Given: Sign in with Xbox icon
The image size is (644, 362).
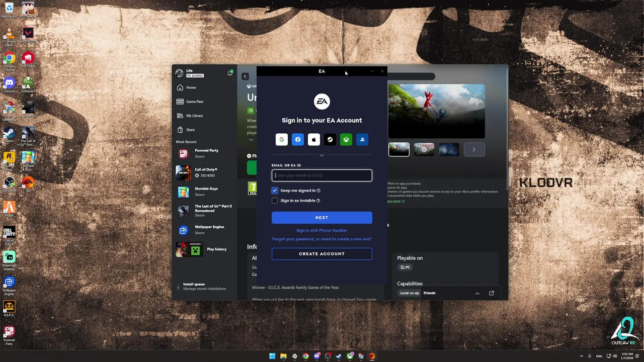Looking at the screenshot, I should 346,139.
